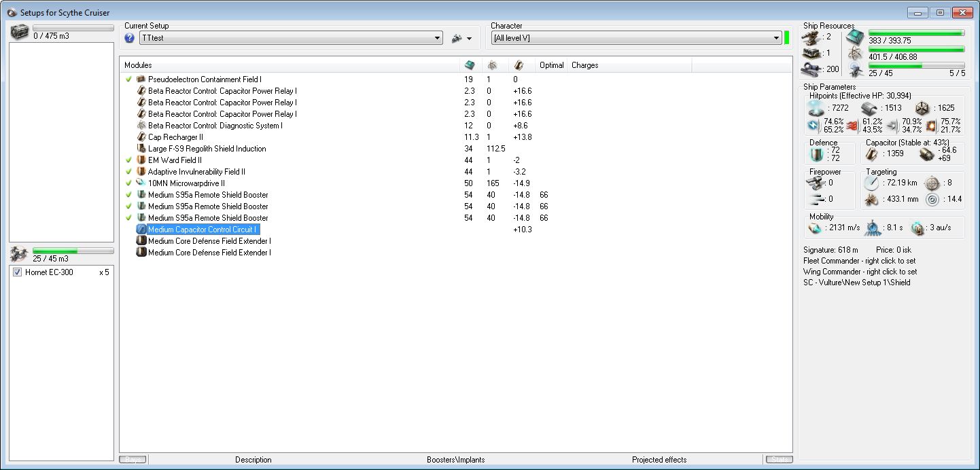
Task: Sort by the capacitor column header icon
Action: 519,65
